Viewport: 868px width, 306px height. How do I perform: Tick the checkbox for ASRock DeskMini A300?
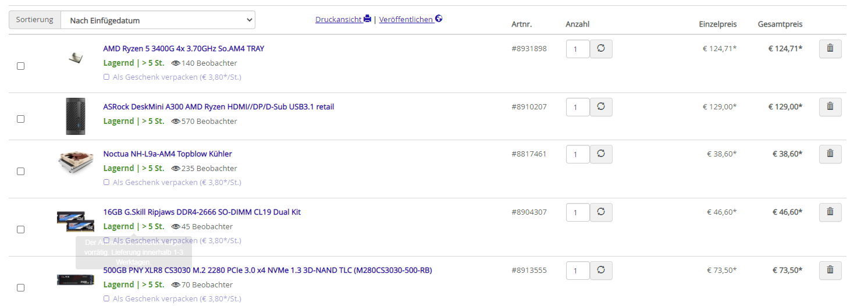(21, 119)
